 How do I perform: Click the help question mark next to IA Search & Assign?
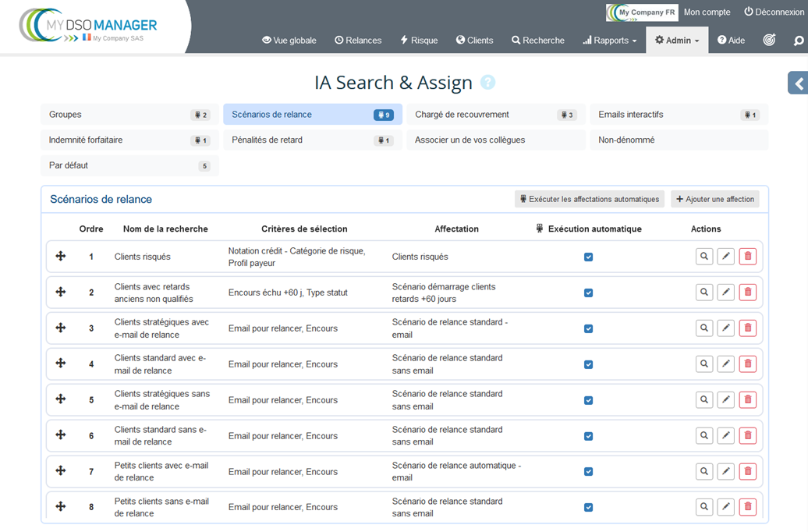coord(488,83)
